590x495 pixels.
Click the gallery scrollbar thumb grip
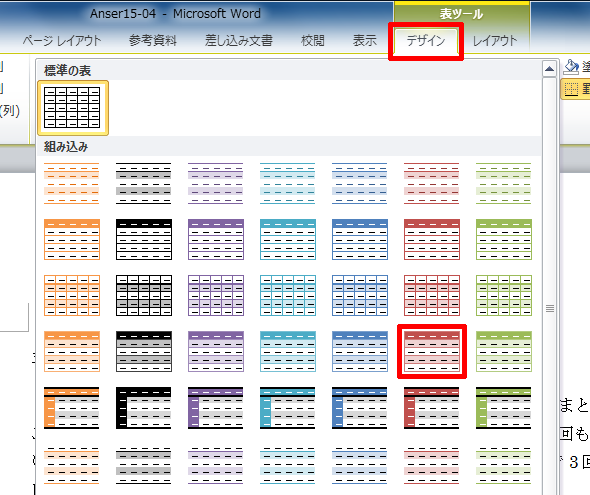pyautogui.click(x=550, y=308)
